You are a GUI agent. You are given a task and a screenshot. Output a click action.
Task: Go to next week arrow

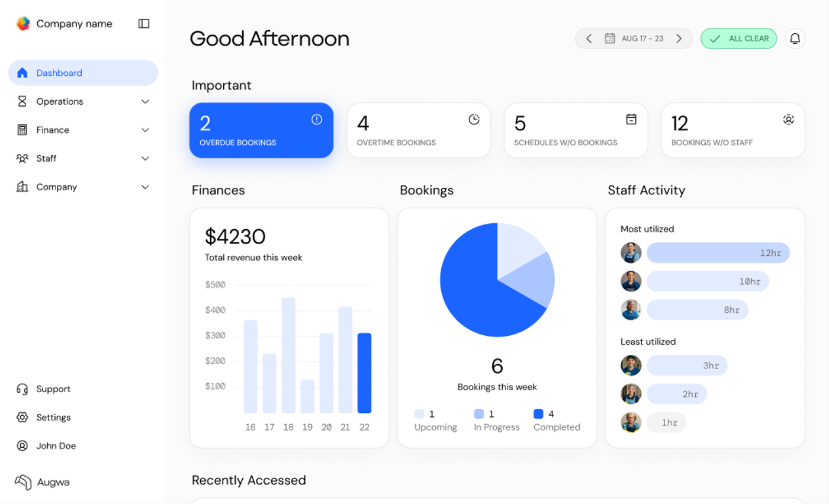[x=679, y=38]
